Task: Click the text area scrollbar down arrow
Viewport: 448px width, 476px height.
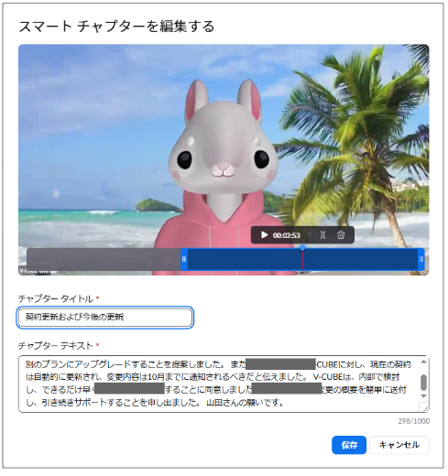Action: 423,396
